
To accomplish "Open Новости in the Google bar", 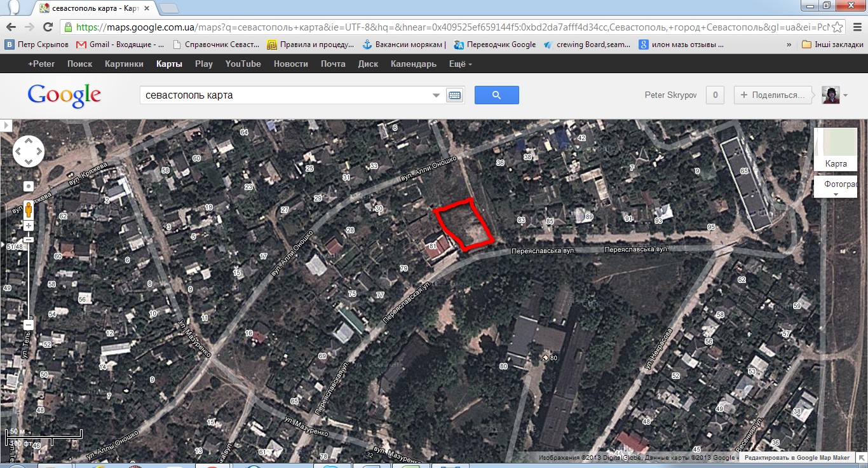I will click(290, 64).
